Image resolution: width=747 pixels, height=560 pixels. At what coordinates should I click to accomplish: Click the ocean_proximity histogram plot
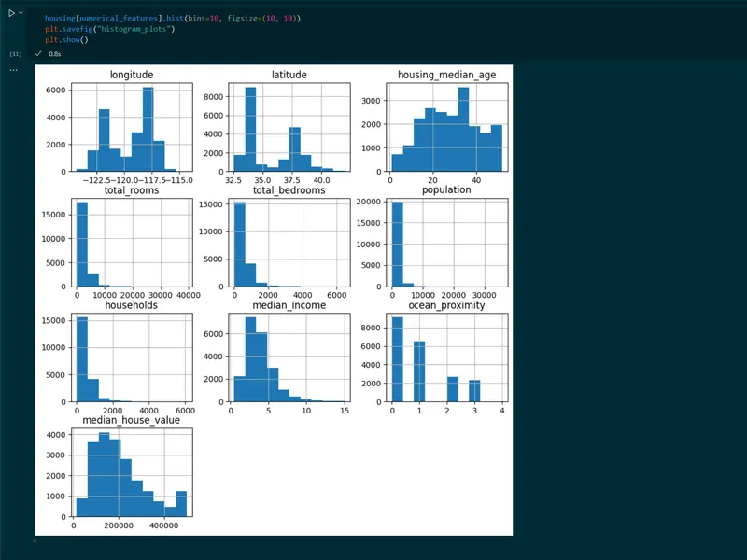coord(447,357)
